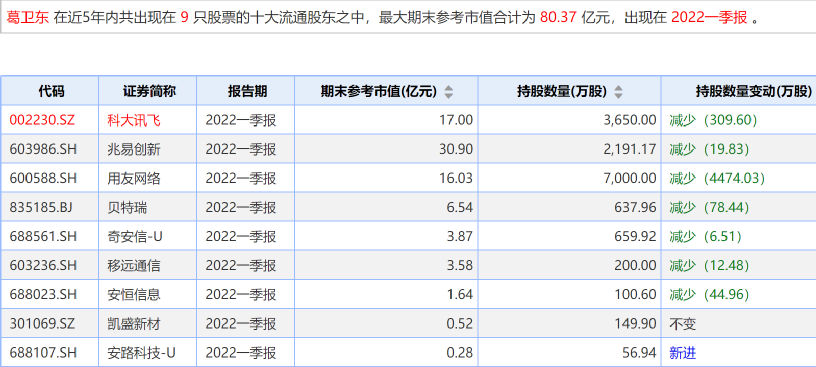Click the 报告期 column header
Screen dimensions: 816x367
(x=247, y=92)
